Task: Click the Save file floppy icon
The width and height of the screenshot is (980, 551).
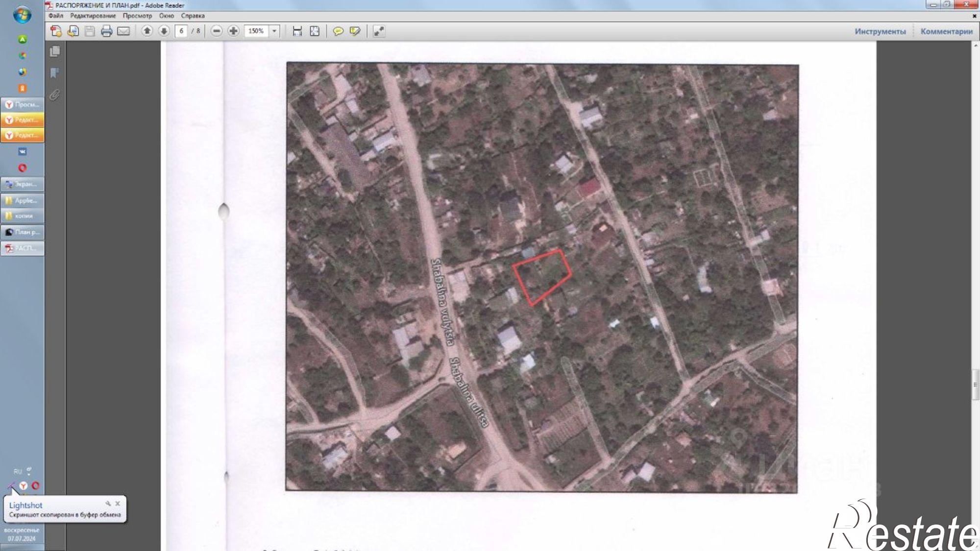Action: coord(90,31)
